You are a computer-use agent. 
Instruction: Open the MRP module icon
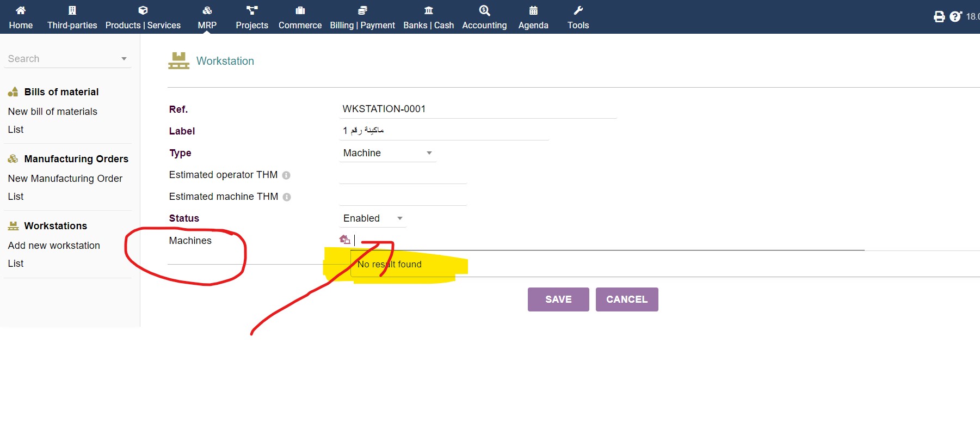[207, 10]
